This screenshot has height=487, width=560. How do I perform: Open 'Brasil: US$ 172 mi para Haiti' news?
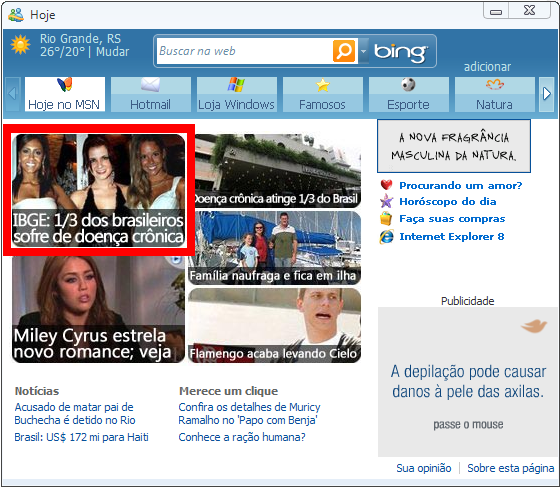pos(81,437)
